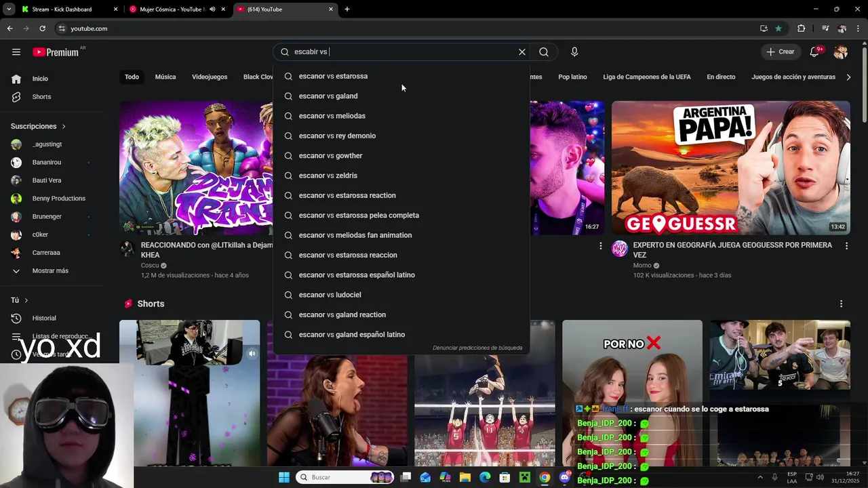The width and height of the screenshot is (868, 488).
Task: Open a new browser tab
Action: pos(347,9)
